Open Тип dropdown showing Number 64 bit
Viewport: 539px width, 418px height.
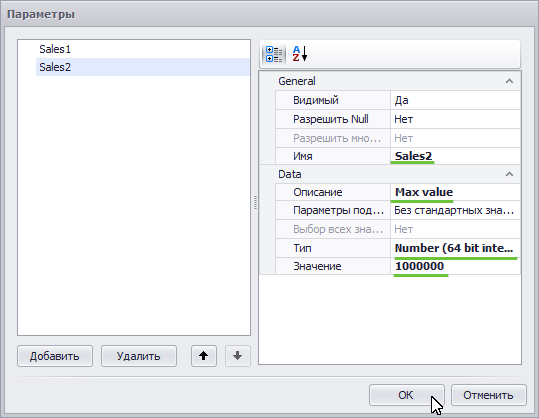[455, 248]
